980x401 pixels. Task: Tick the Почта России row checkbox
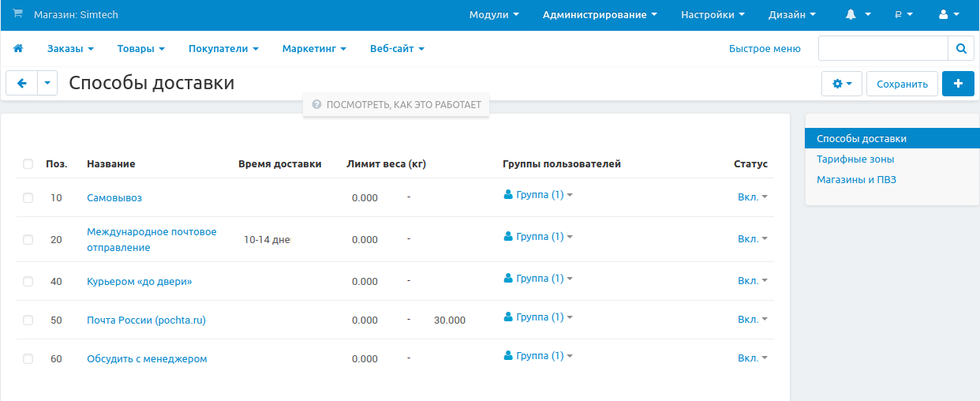click(x=28, y=320)
